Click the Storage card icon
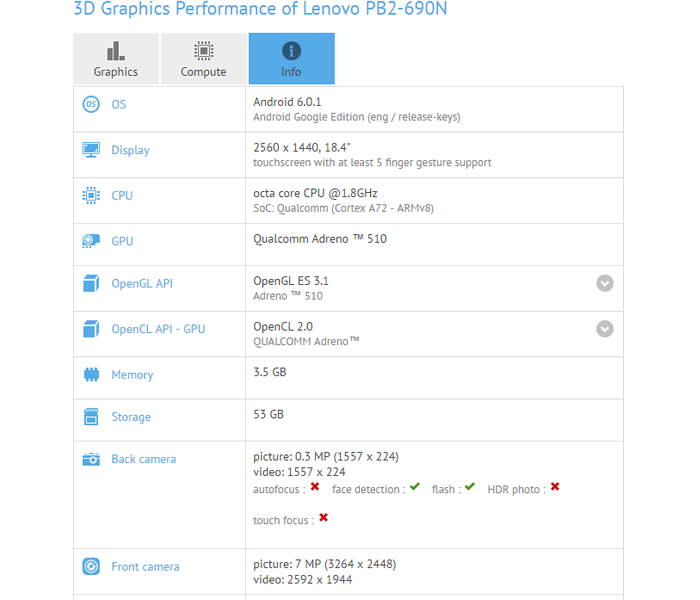Viewport: 700px width, 600px height. (x=91, y=417)
